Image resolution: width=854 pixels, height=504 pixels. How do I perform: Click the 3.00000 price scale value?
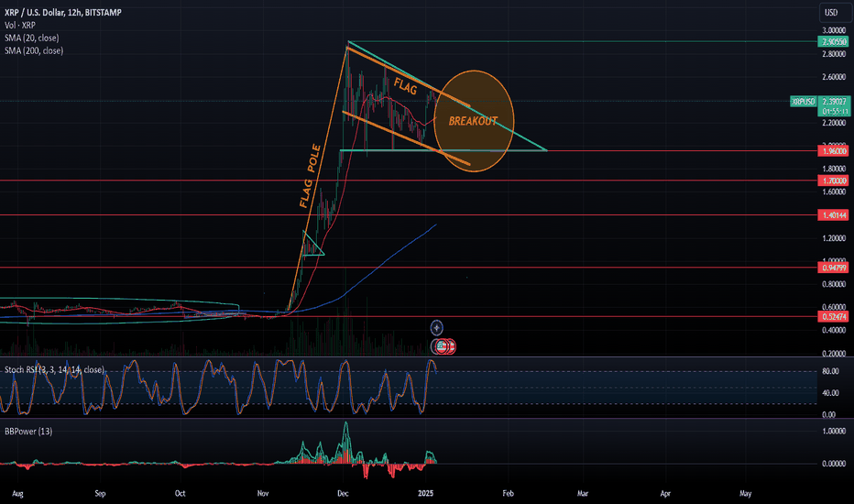(x=834, y=30)
